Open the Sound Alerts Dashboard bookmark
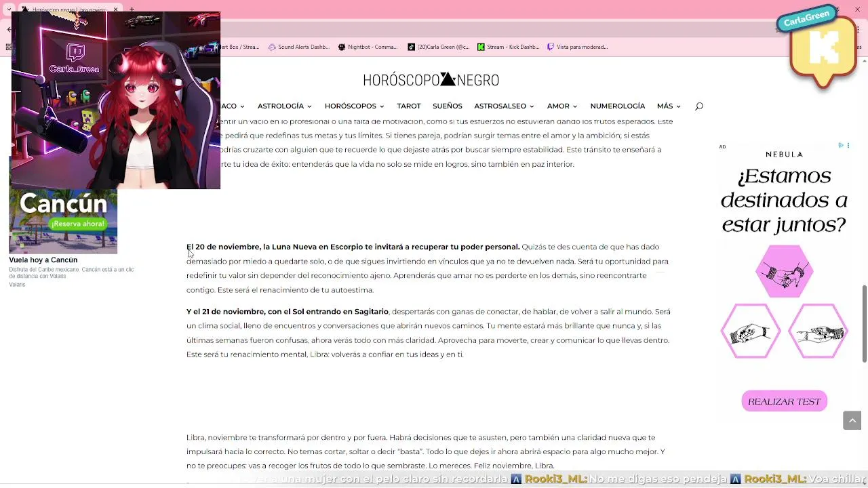The image size is (868, 488). point(299,47)
